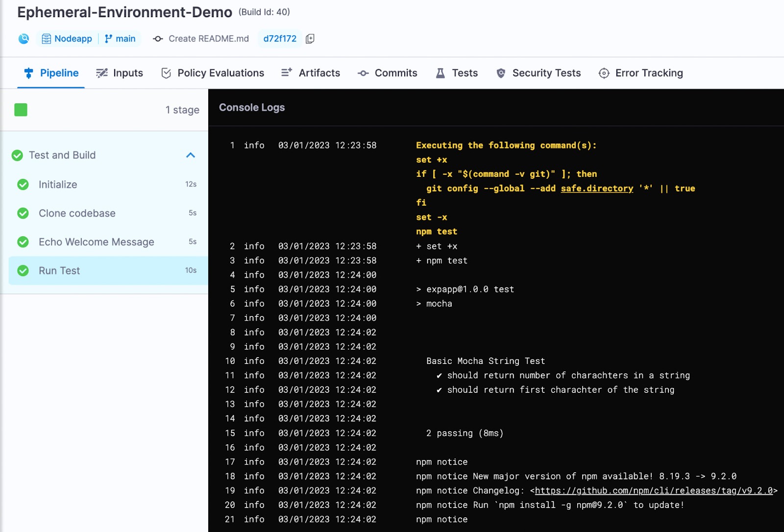Click Echo Welcome Message check icon
The width and height of the screenshot is (784, 532).
click(23, 242)
